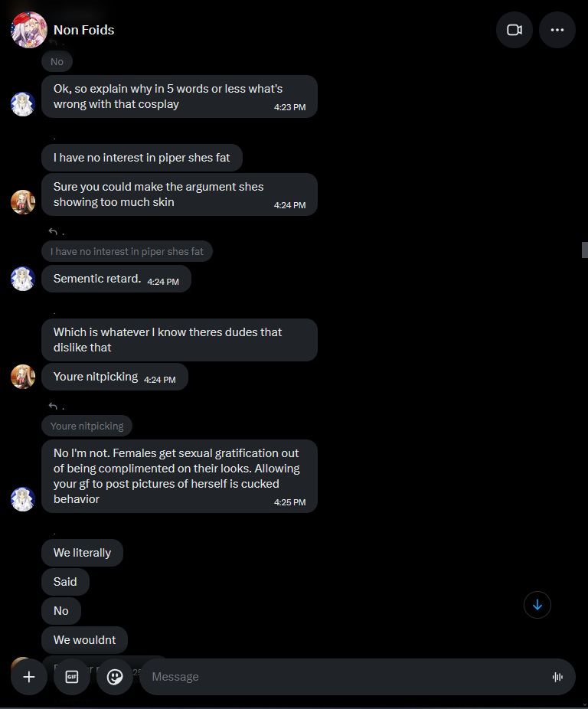Open the three-dot more options menu
588x709 pixels.
pyautogui.click(x=557, y=30)
